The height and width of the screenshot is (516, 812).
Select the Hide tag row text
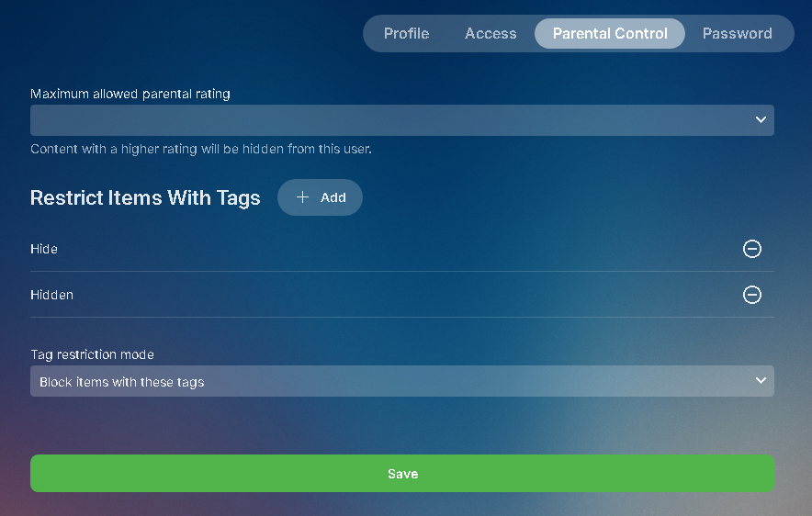[44, 249]
